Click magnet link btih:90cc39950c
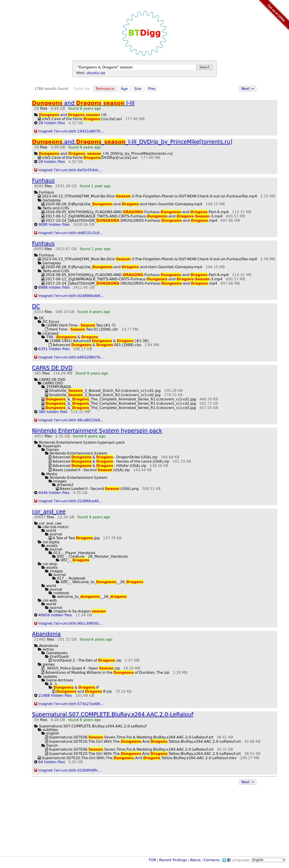This screenshot has width=289, height=868. tap(71, 623)
